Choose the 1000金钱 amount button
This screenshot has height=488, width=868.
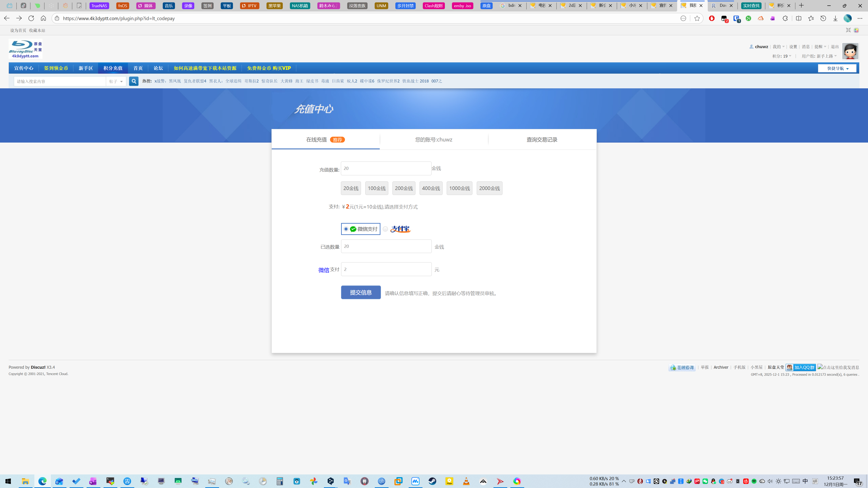(x=459, y=188)
